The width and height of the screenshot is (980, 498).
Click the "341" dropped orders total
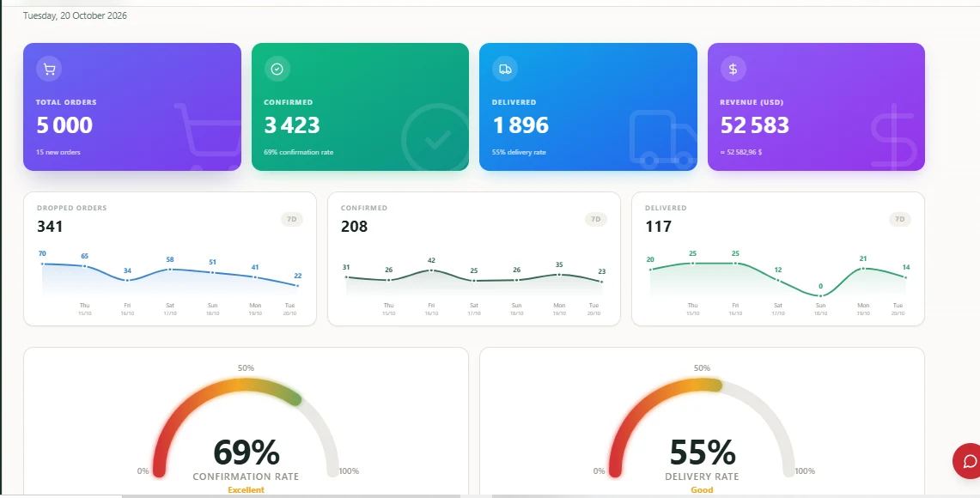click(x=50, y=226)
